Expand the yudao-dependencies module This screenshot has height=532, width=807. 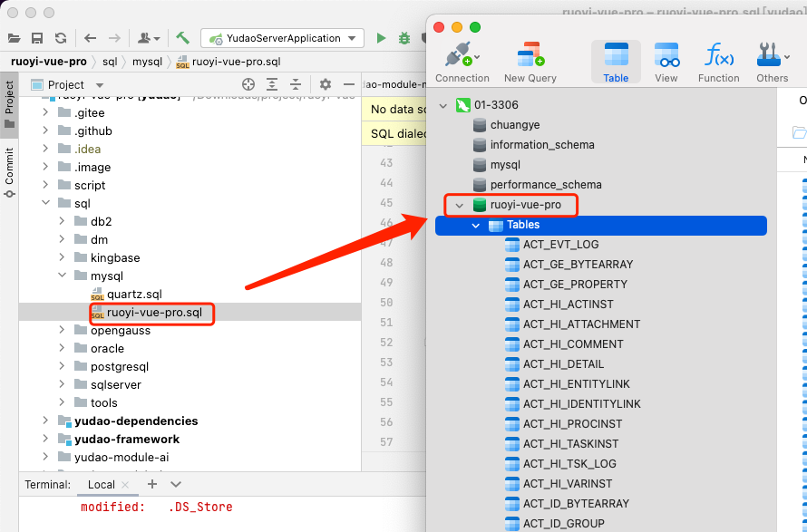point(46,421)
